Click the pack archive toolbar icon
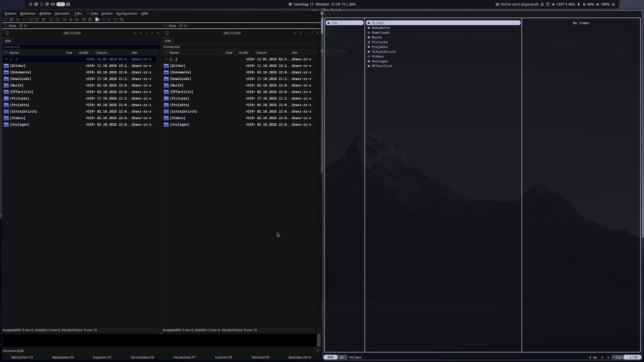This screenshot has width=644, height=362. (84, 19)
